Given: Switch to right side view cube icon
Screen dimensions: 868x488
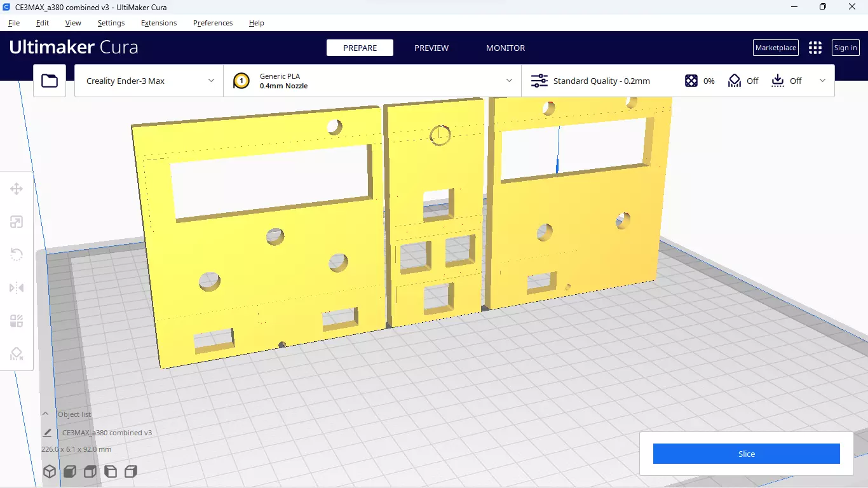Looking at the screenshot, I should click(131, 471).
